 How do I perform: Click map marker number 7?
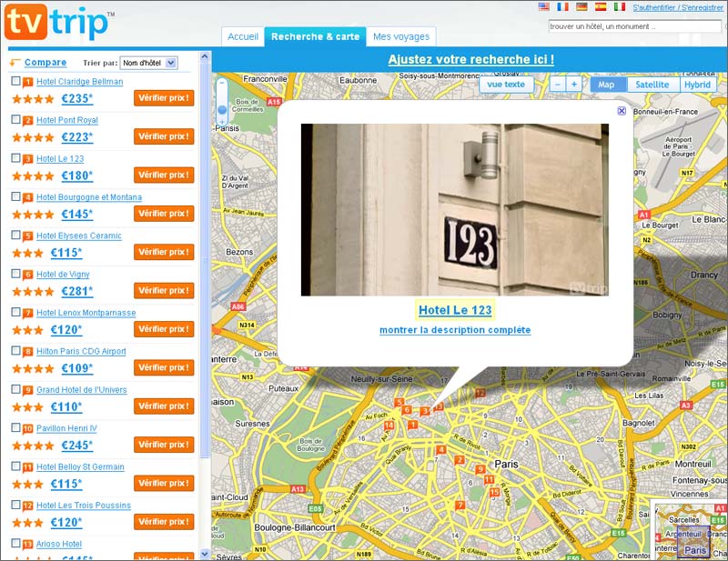[x=460, y=505]
